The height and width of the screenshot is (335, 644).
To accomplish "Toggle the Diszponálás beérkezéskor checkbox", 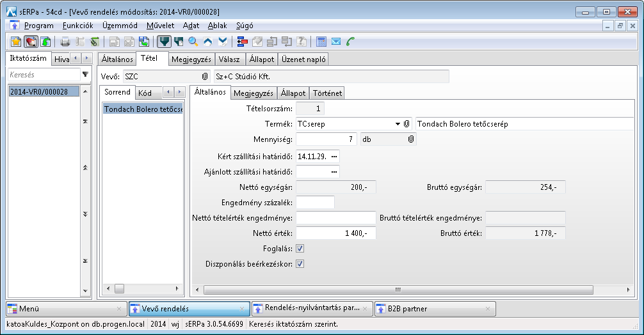I will click(300, 264).
